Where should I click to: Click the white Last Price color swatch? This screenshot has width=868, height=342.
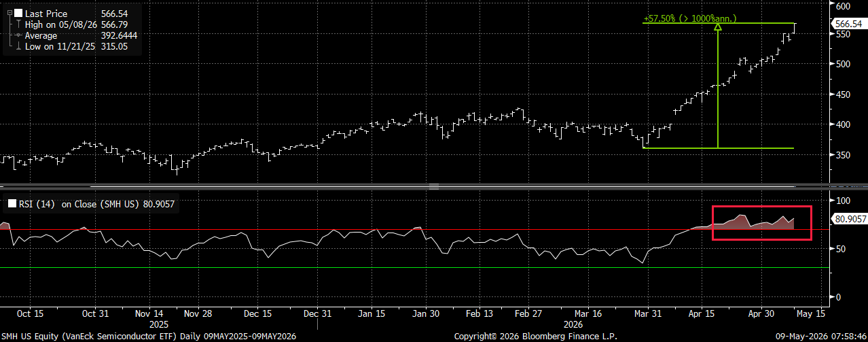18,14
